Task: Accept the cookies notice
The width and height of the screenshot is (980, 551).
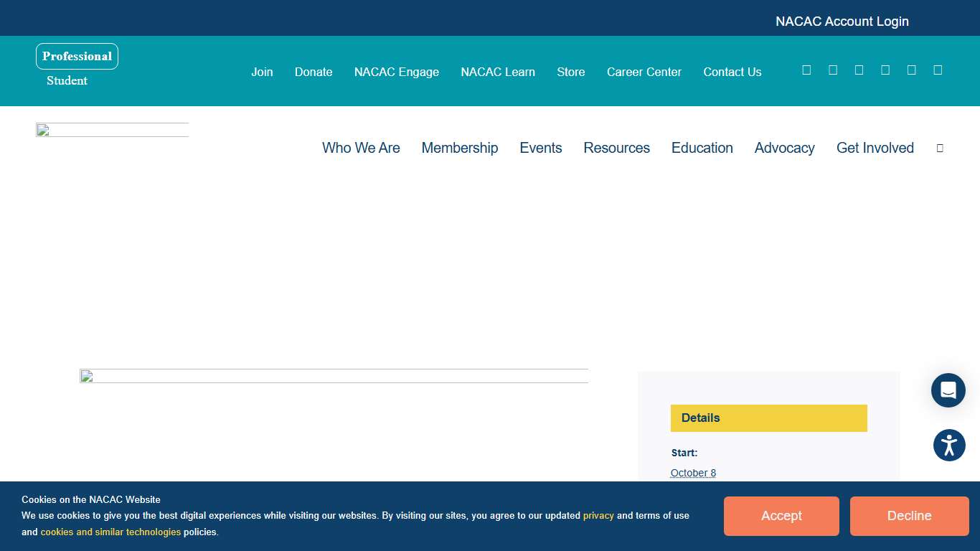Action: 781,516
